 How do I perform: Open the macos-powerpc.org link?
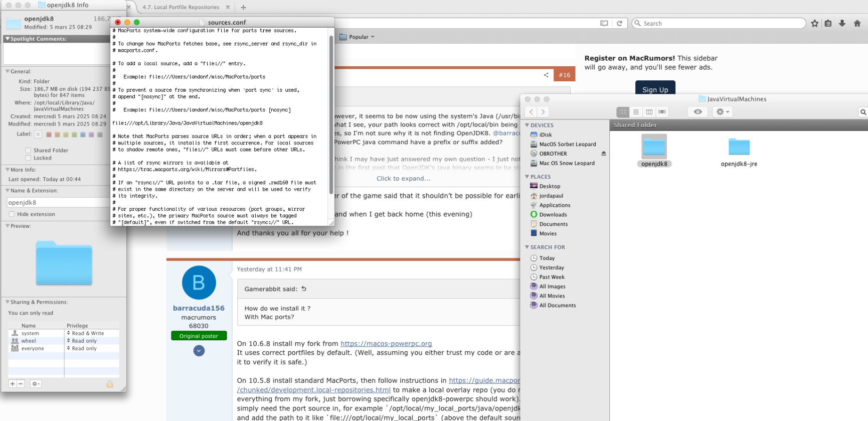coord(386,344)
